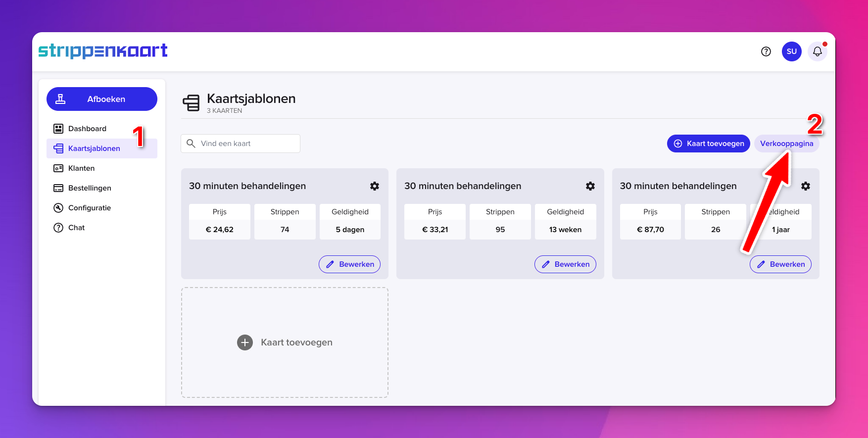Screen dimensions: 868x438
Task: Edit the €33,21 card with Bewerken
Action: pos(565,264)
